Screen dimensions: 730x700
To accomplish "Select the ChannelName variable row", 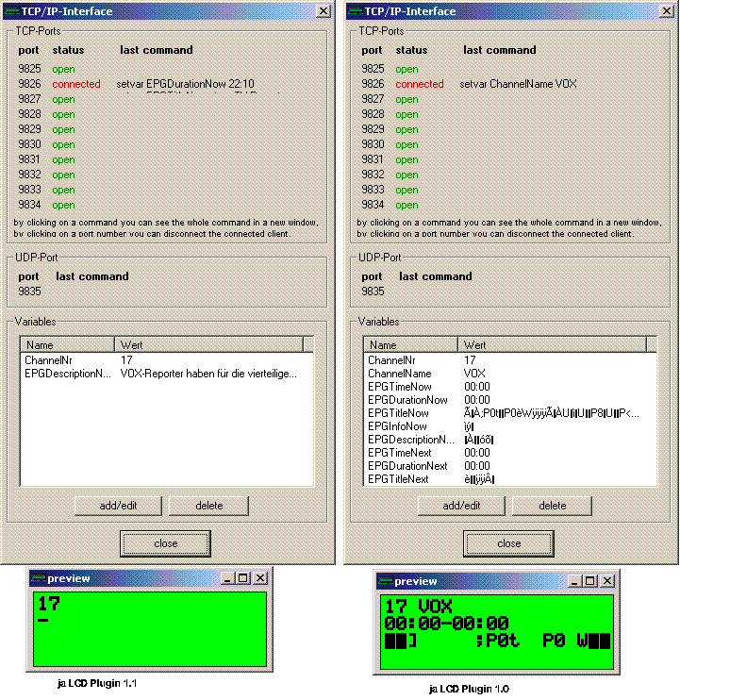I will (x=393, y=374).
